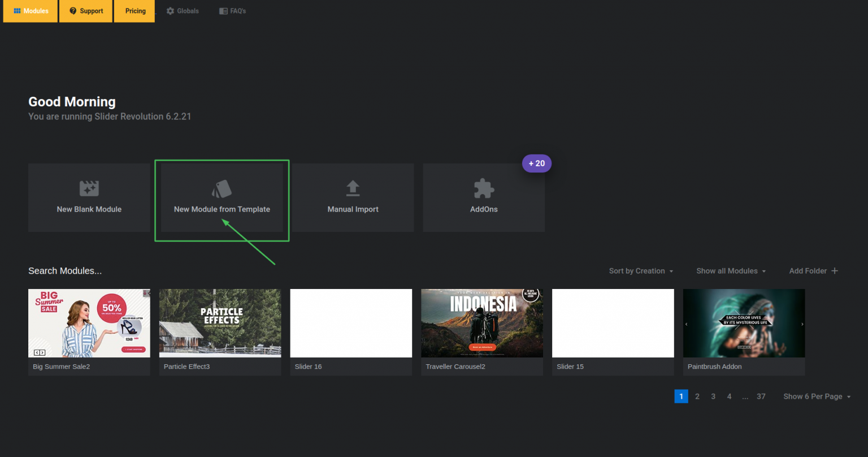The height and width of the screenshot is (457, 868).
Task: Switch to the Pricing tab
Action: (x=134, y=10)
